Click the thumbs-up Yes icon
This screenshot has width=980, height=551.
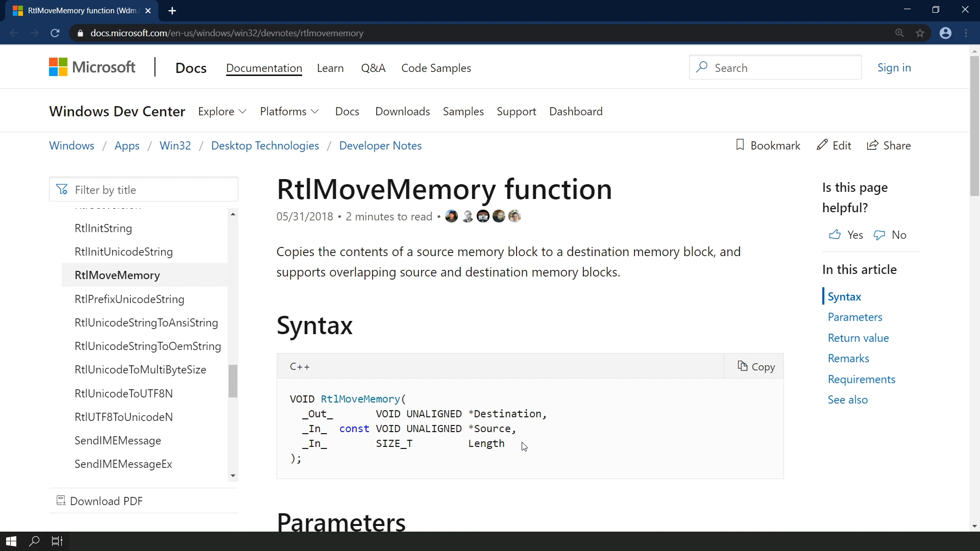point(835,235)
